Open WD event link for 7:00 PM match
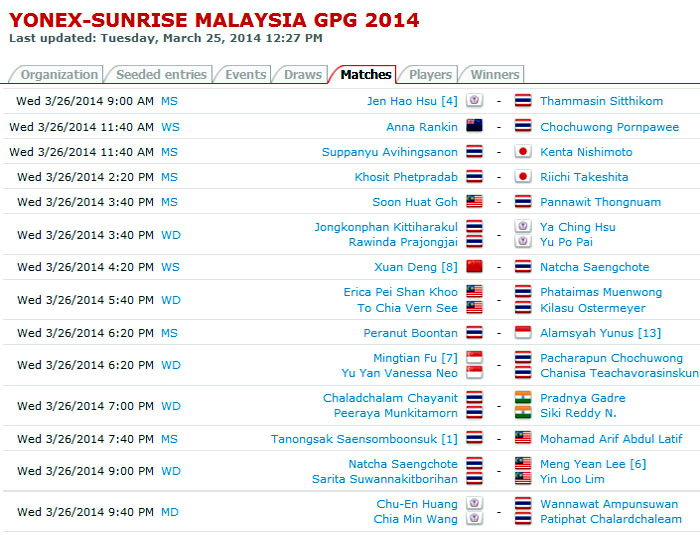This screenshot has width=700, height=535. pyautogui.click(x=171, y=406)
